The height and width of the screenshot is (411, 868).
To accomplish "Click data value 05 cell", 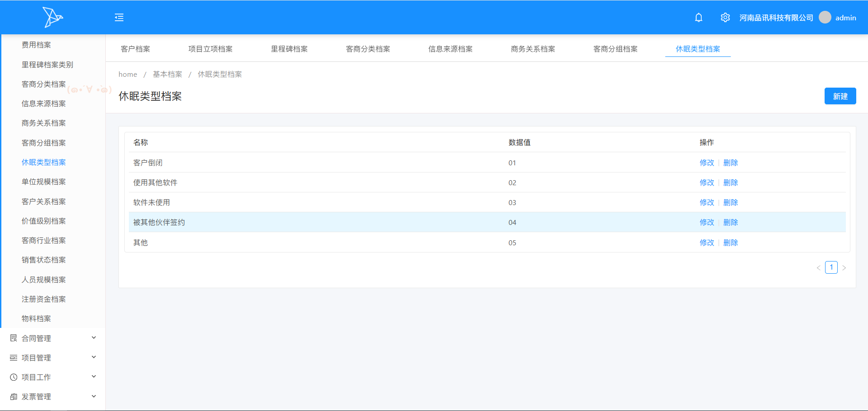I will [512, 243].
